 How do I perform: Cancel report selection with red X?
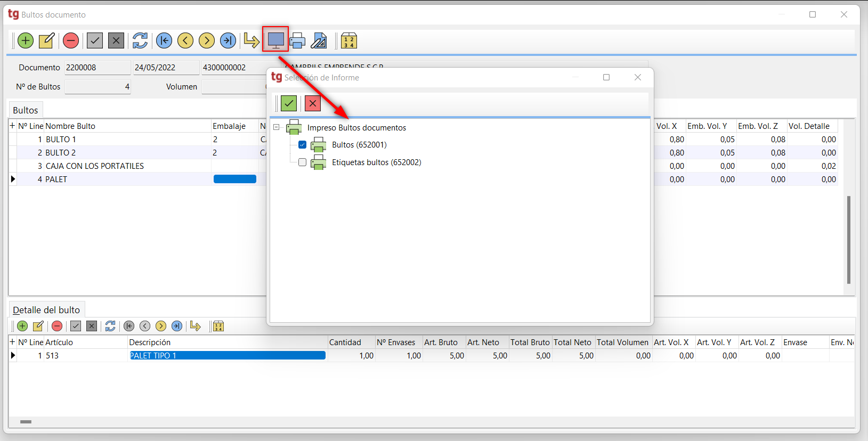313,103
